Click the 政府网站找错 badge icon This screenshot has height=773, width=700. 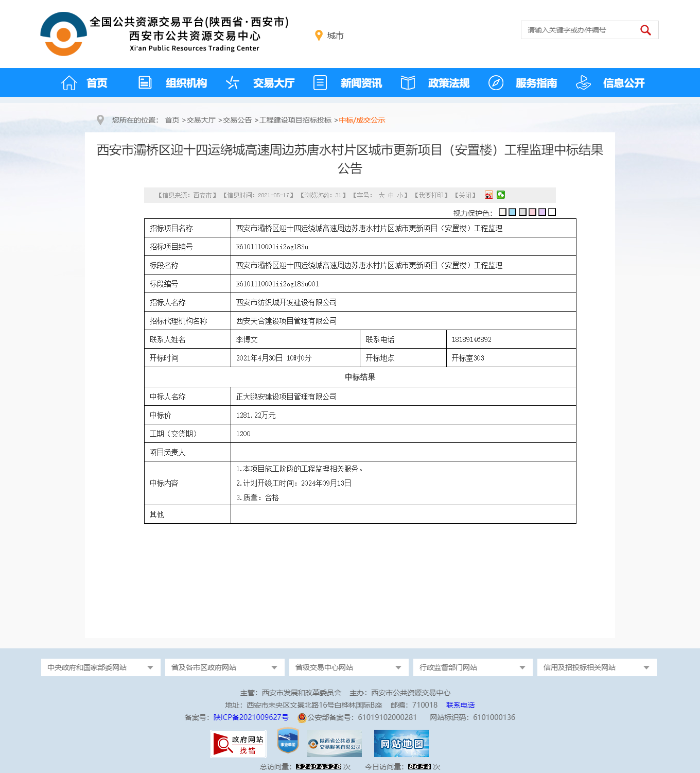pyautogui.click(x=238, y=744)
